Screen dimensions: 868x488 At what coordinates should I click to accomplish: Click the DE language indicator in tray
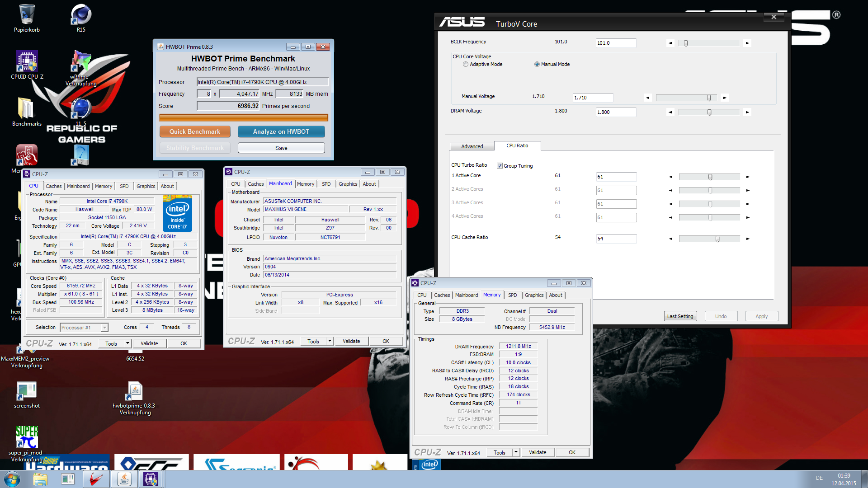pos(819,478)
